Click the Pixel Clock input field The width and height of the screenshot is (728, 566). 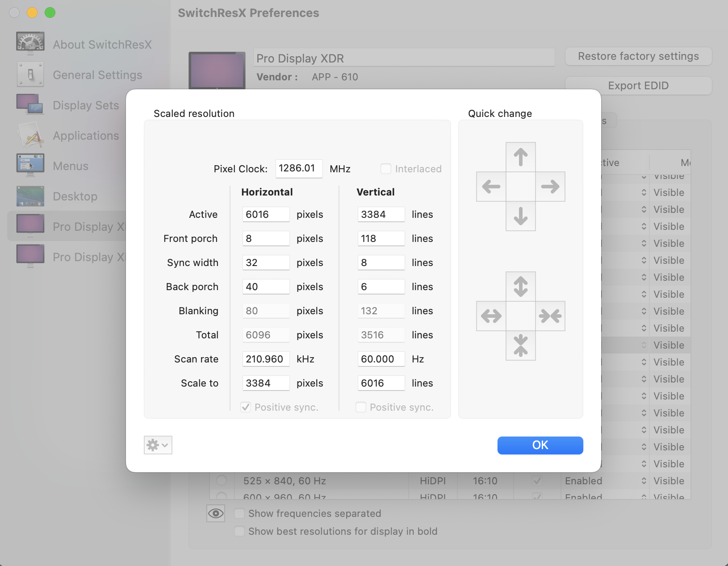point(299,168)
